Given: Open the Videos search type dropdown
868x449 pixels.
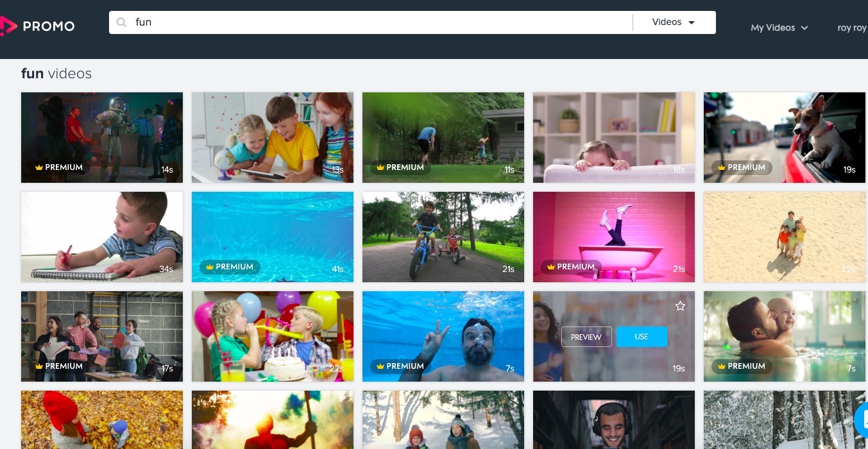Looking at the screenshot, I should tap(674, 22).
